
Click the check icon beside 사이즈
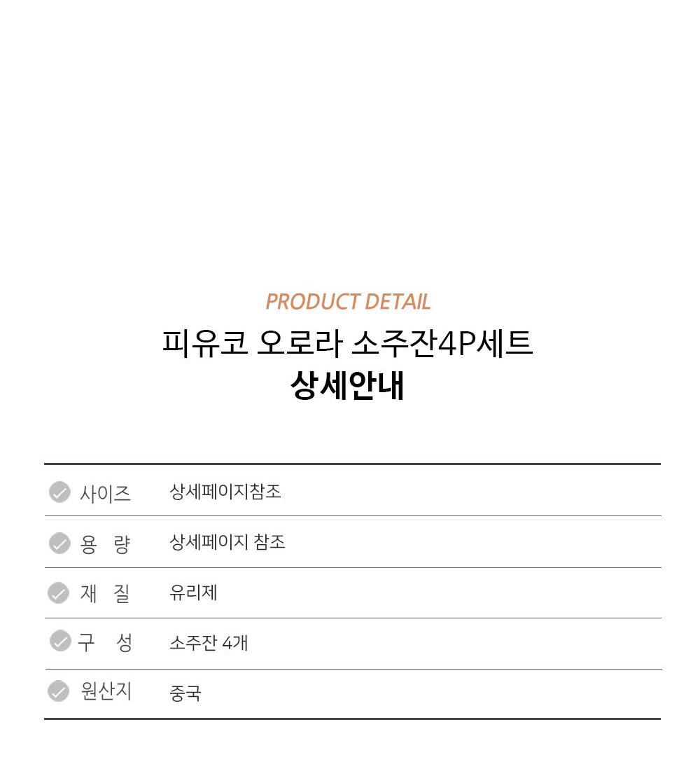click(59, 492)
